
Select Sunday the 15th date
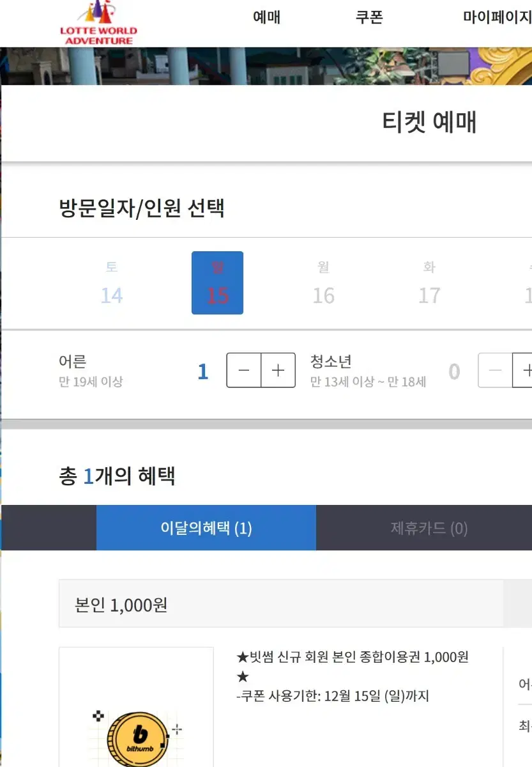pyautogui.click(x=217, y=283)
